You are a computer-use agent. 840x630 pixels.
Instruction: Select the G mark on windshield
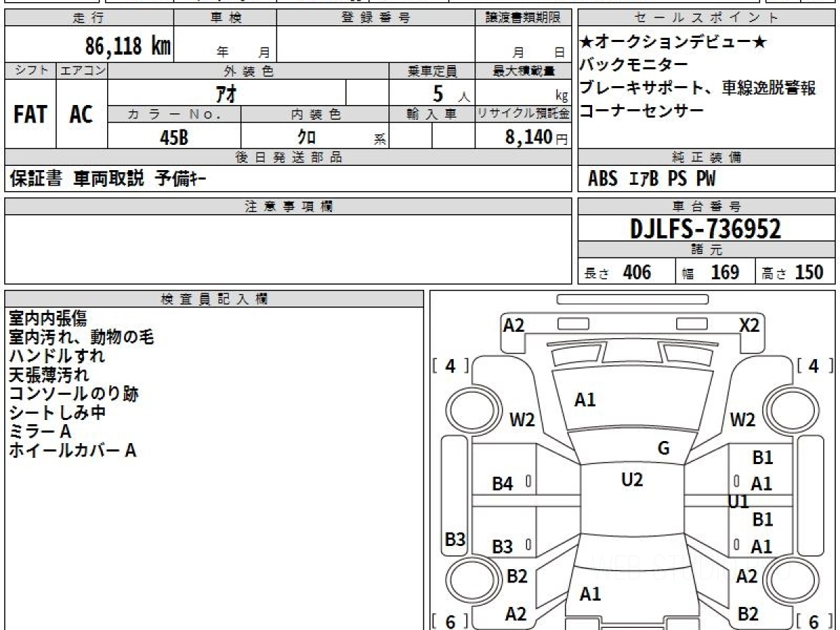(664, 449)
